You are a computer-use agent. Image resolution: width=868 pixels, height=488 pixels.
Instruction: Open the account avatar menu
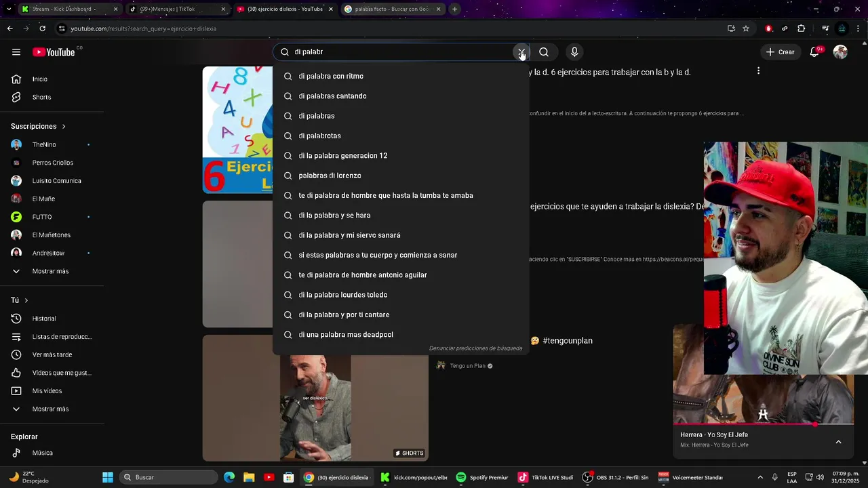click(840, 52)
